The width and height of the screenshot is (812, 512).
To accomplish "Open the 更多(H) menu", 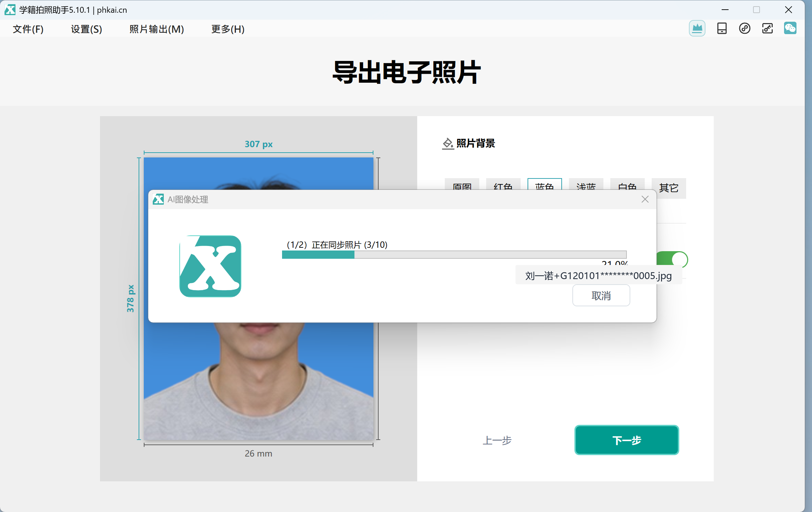I will (x=228, y=29).
